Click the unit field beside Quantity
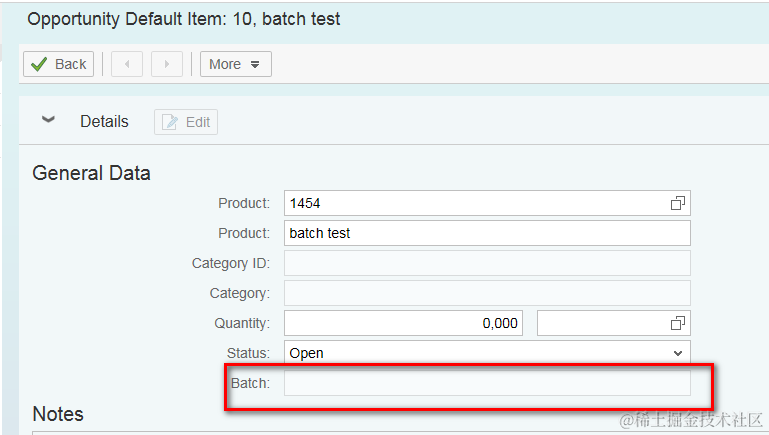This screenshot has height=435, width=769. point(600,323)
